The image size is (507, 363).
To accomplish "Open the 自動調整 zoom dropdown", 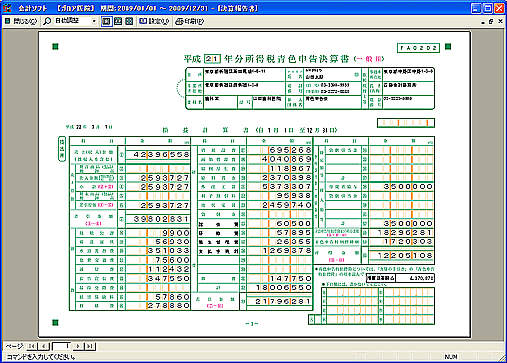I will click(94, 21).
